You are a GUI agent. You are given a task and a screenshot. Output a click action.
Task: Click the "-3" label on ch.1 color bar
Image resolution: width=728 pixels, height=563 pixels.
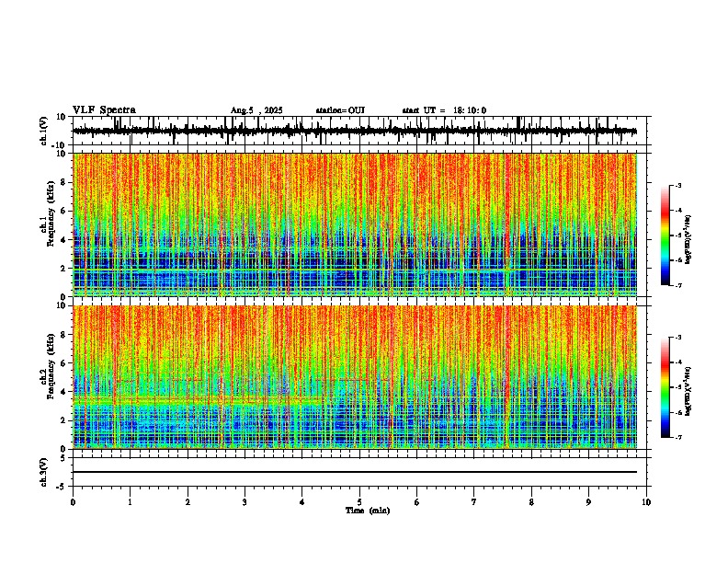pos(677,185)
